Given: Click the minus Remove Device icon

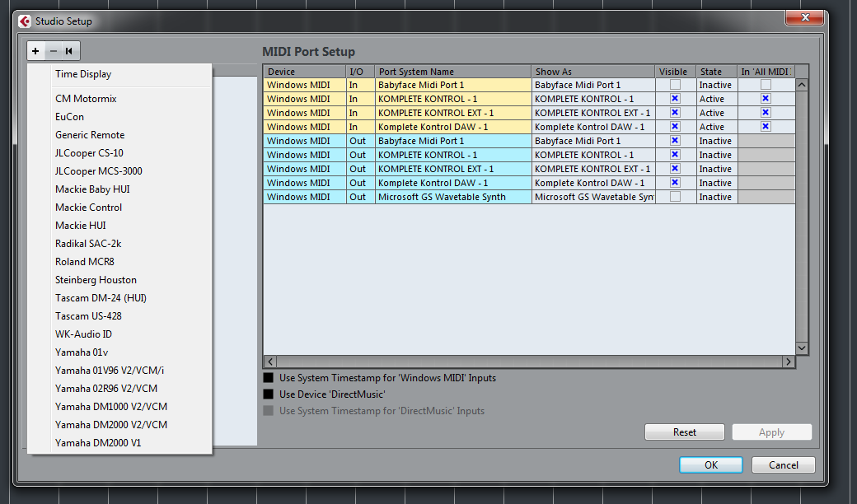Looking at the screenshot, I should (x=53, y=51).
